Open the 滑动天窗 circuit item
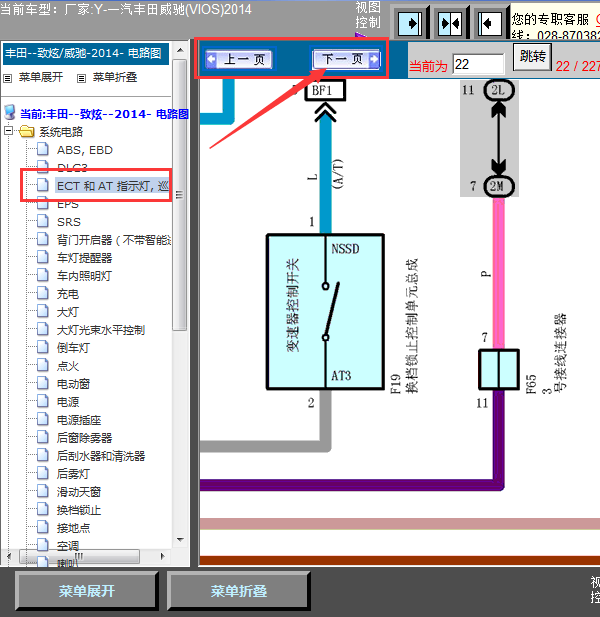This screenshot has height=617, width=600. pyautogui.click(x=79, y=491)
